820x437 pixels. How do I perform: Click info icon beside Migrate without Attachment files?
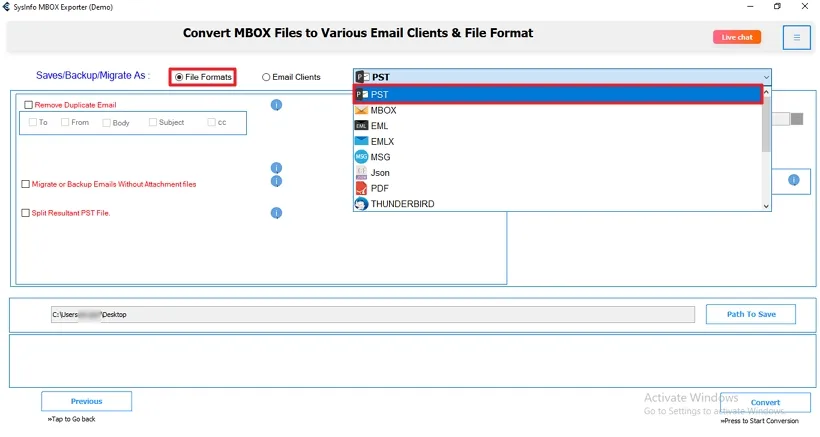[276, 181]
